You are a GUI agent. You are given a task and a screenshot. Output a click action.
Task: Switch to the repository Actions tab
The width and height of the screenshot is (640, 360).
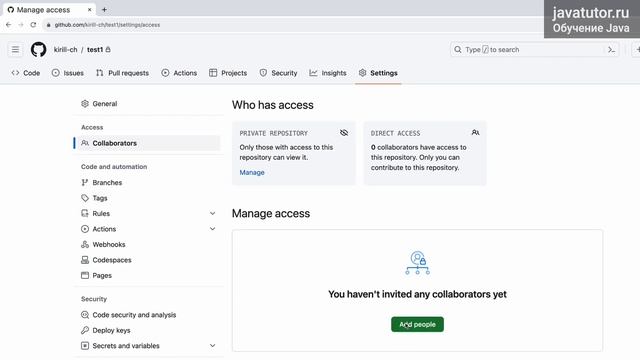pos(179,73)
